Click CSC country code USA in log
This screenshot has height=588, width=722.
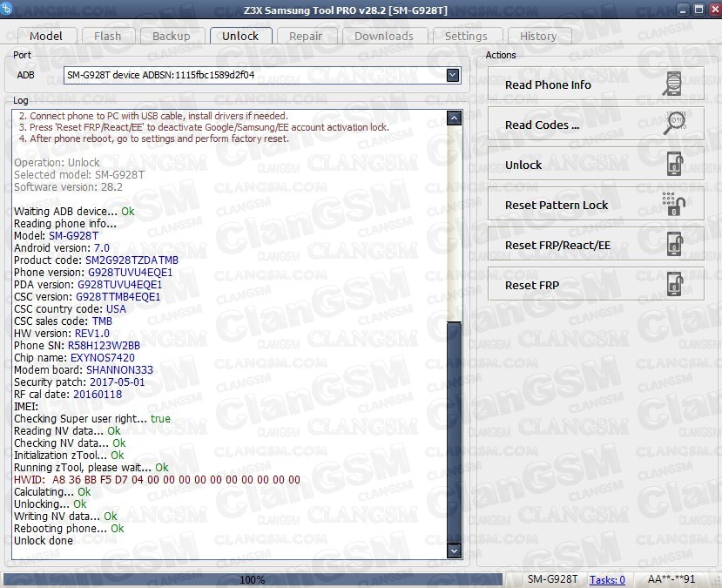pyautogui.click(x=116, y=309)
